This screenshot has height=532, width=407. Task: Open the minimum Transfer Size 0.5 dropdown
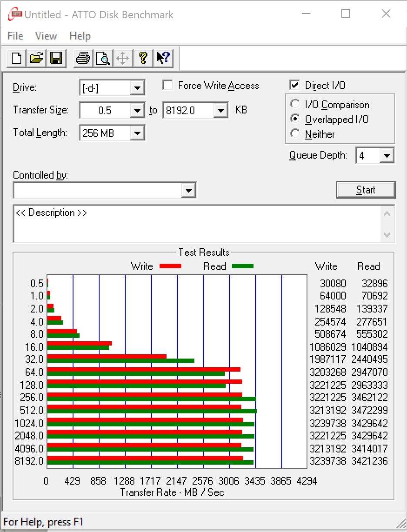[x=137, y=110]
